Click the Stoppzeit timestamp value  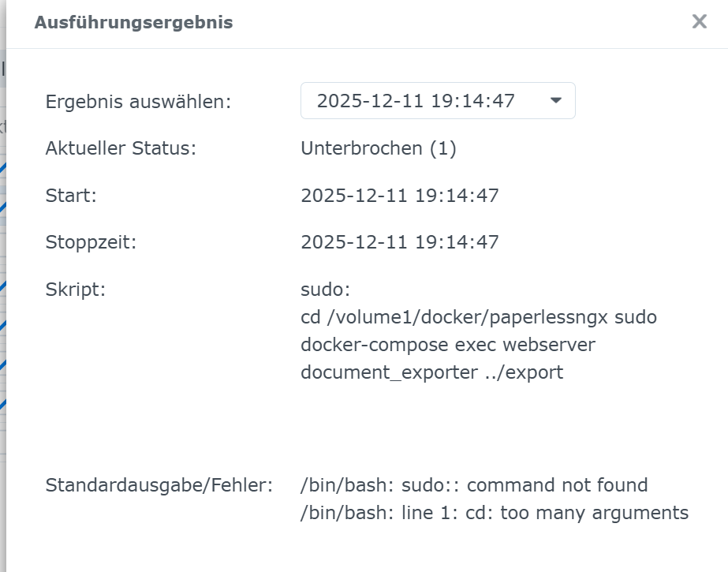[400, 242]
